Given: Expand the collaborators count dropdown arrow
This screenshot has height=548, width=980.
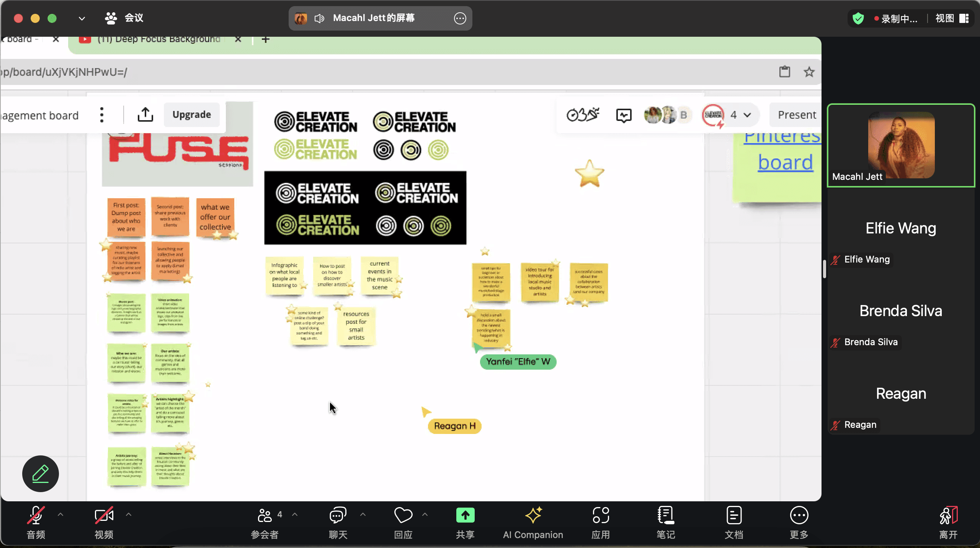Looking at the screenshot, I should [747, 115].
